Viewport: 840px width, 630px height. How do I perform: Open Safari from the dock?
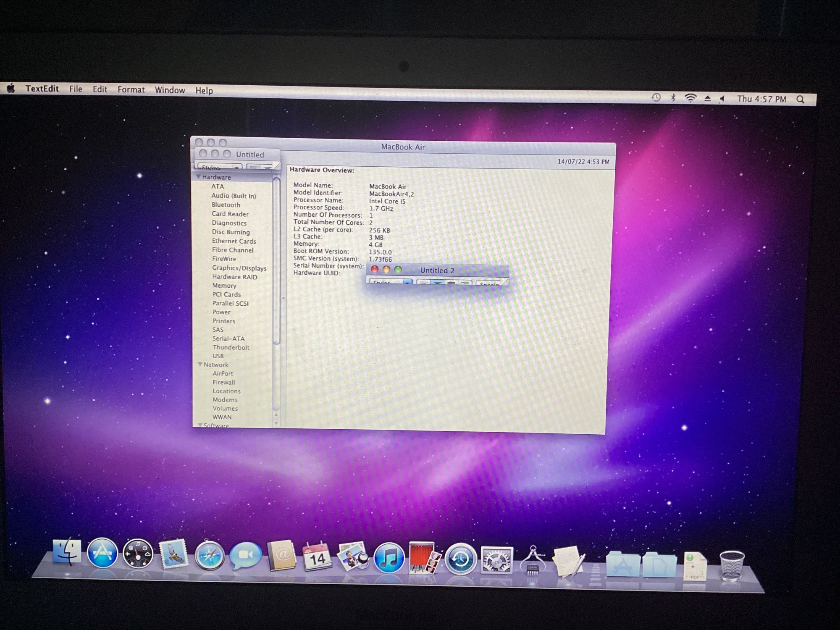click(x=209, y=556)
